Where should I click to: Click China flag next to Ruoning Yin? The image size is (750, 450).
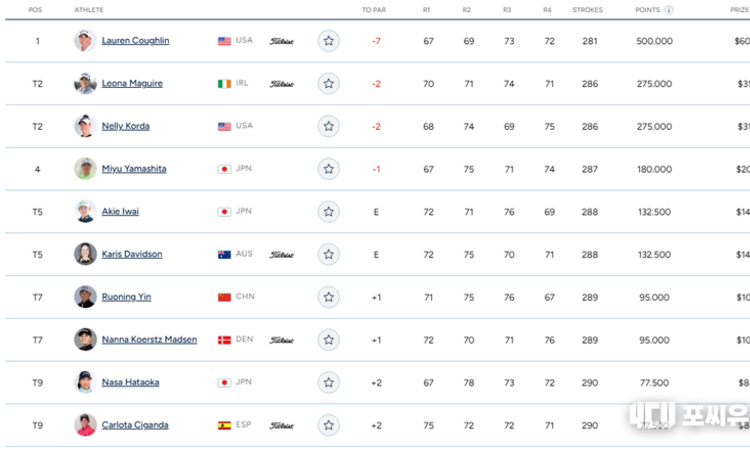point(224,297)
